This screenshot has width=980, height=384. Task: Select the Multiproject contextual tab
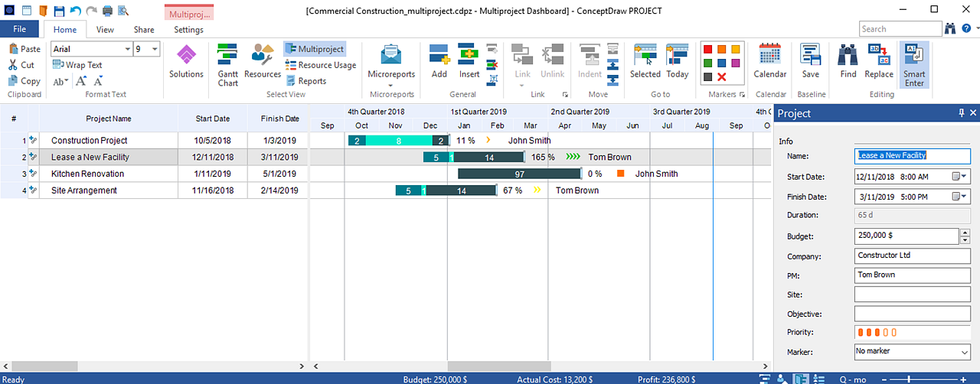pos(189,13)
